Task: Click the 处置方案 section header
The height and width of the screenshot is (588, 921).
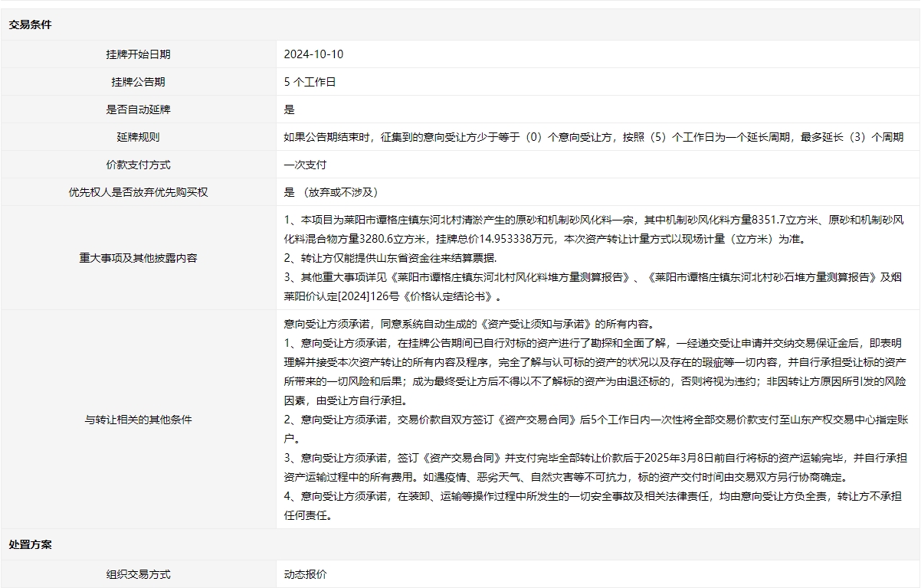Action: tap(31, 544)
